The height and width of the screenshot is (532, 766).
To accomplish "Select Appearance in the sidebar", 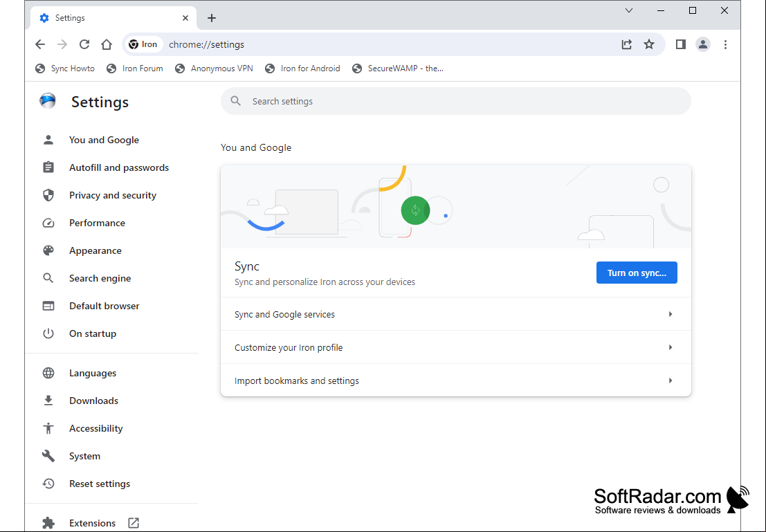I will [95, 250].
